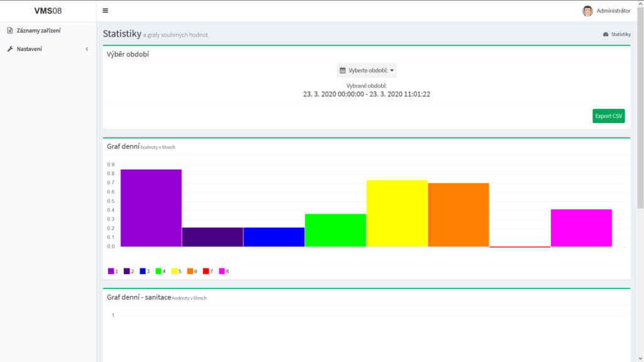Image resolution: width=644 pixels, height=362 pixels.
Task: Open Záznamy zařízení in sidebar
Action: pos(38,30)
